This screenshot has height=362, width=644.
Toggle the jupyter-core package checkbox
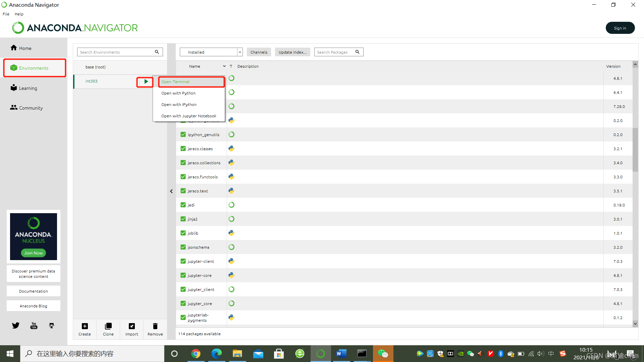click(x=183, y=275)
